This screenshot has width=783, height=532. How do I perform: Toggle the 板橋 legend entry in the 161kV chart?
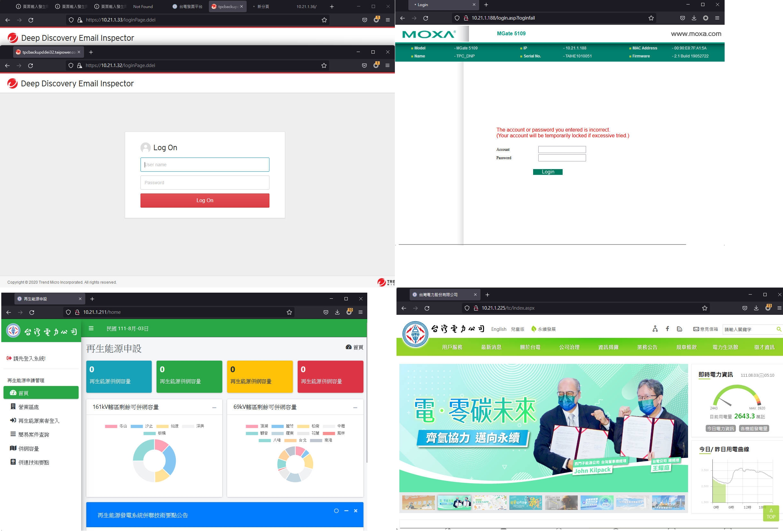tap(155, 433)
